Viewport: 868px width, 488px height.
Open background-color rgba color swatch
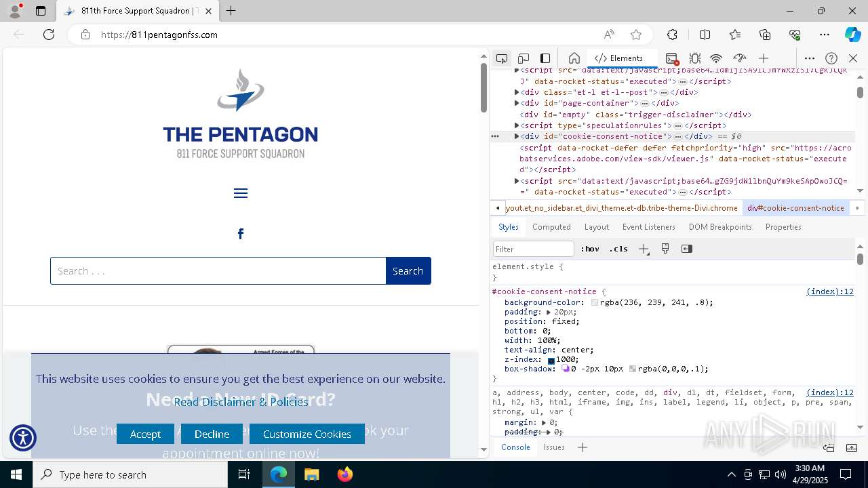[x=595, y=302]
